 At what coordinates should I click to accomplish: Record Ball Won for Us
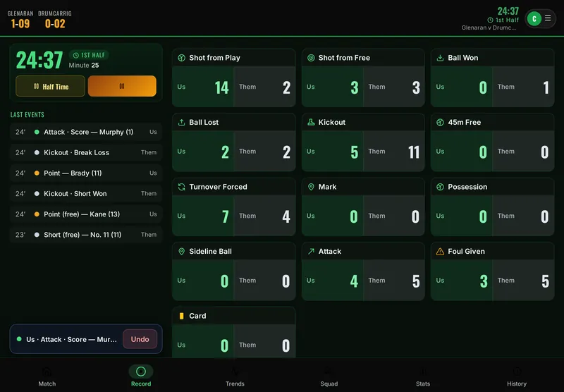pyautogui.click(x=462, y=87)
